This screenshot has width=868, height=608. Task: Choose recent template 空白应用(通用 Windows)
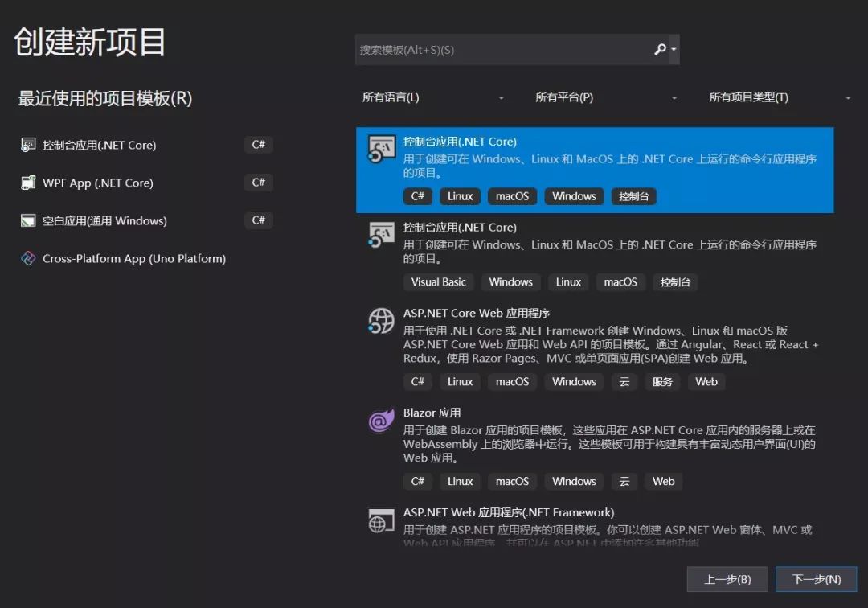(104, 220)
